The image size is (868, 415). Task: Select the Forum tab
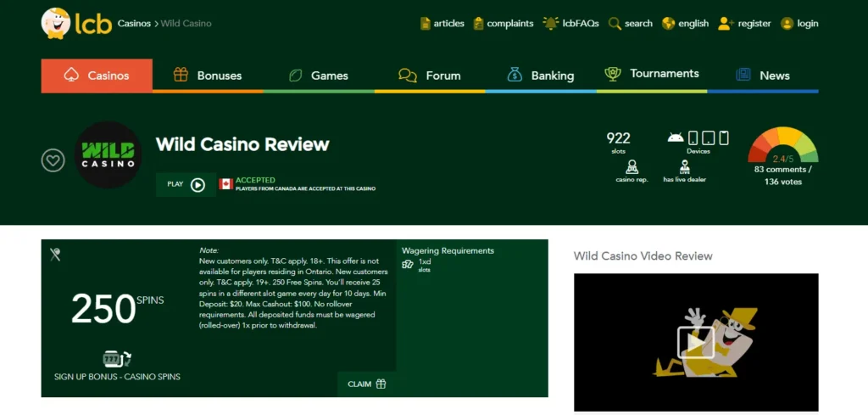coord(430,76)
